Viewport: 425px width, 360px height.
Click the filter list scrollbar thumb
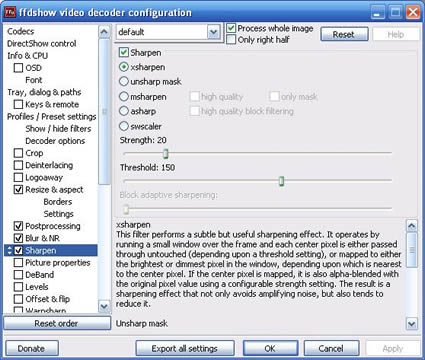tap(104, 111)
